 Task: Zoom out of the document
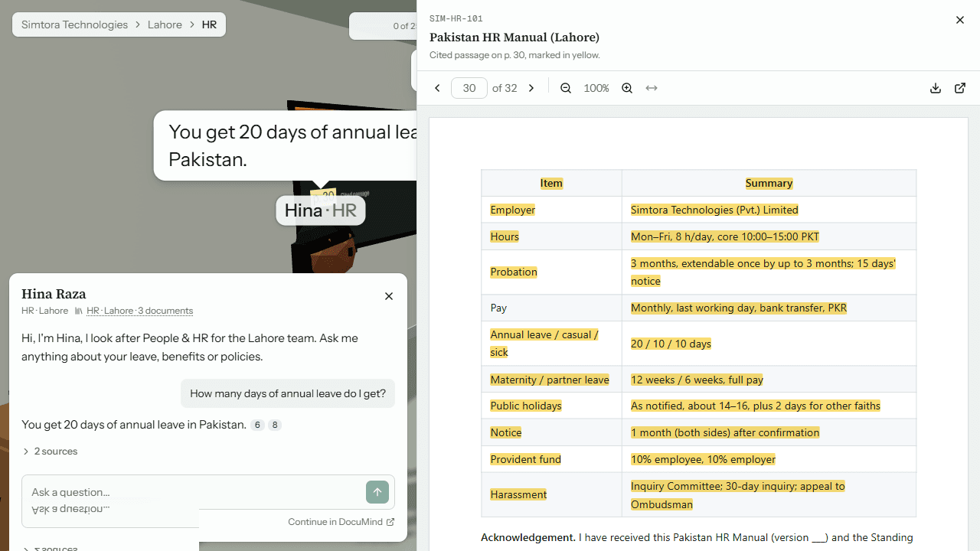click(566, 88)
